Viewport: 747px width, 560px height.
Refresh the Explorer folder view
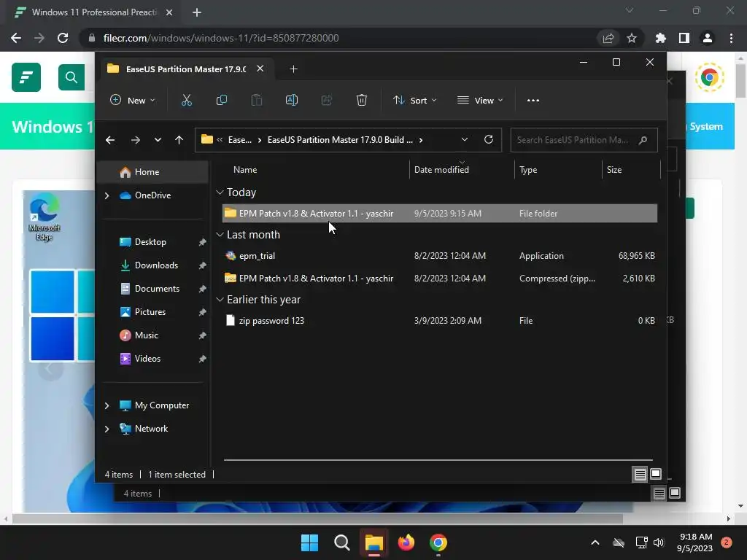(488, 139)
